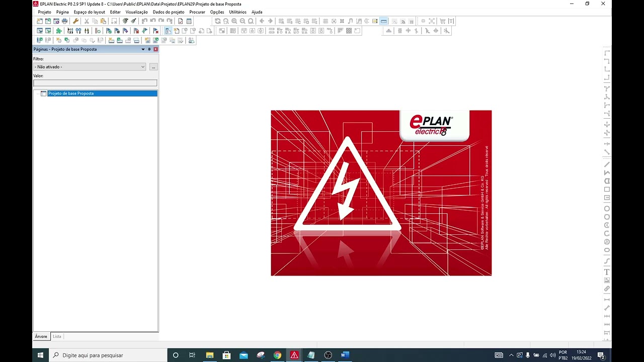Go forward with the right arrow icon
The width and height of the screenshot is (644, 362).
[x=270, y=21]
